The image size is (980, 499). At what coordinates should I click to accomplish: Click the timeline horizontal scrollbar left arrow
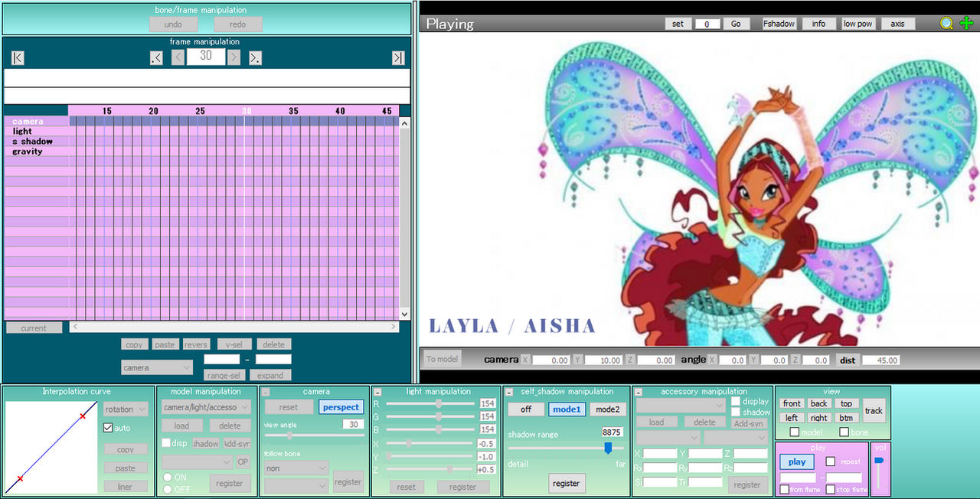click(x=74, y=327)
